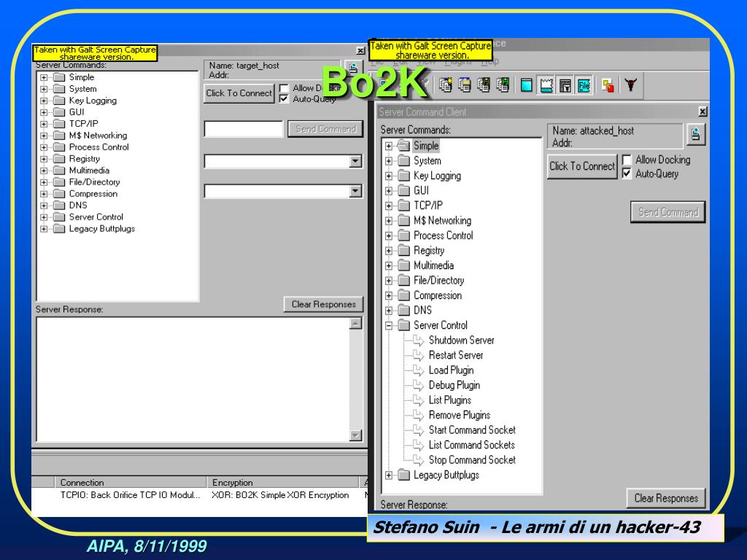The width and height of the screenshot is (747, 560).
Task: Click the New Workspace toolbar icon with sparkle
Action: (x=446, y=85)
